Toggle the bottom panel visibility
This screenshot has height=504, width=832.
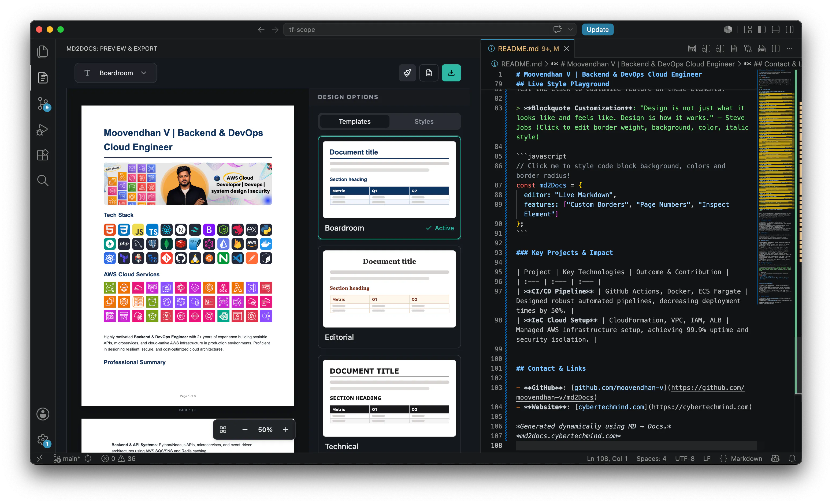point(776,29)
